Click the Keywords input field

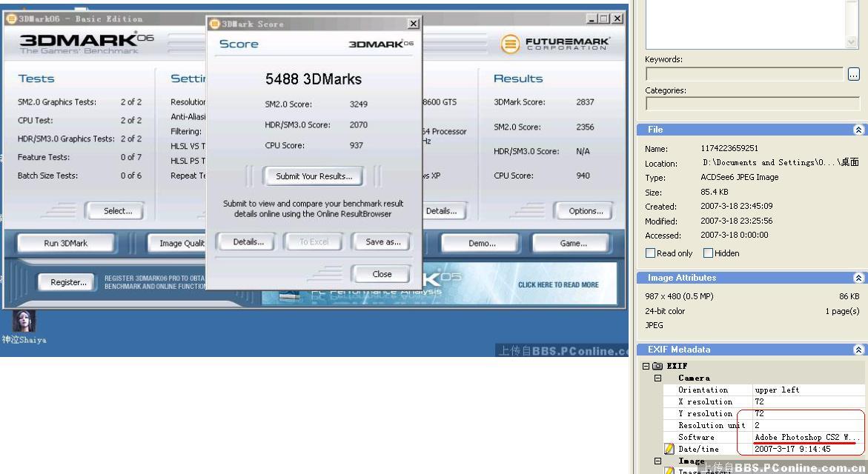[744, 73]
